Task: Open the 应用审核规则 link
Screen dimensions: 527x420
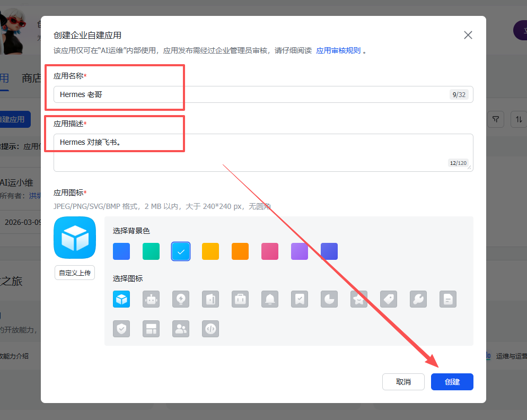Action: [x=338, y=50]
